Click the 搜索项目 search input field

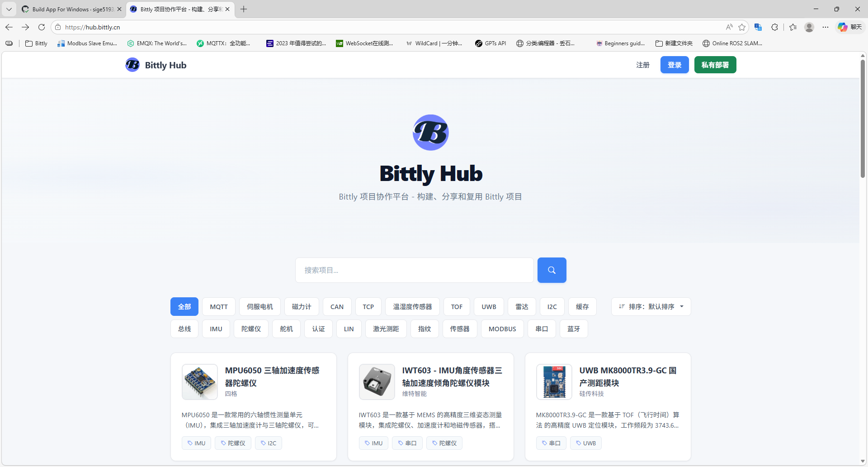414,270
